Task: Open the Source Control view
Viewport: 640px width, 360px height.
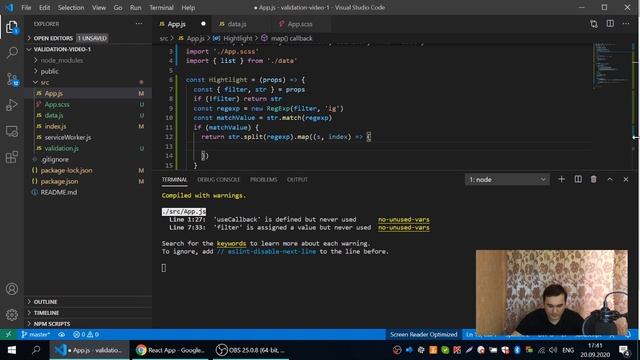Action: [12, 79]
